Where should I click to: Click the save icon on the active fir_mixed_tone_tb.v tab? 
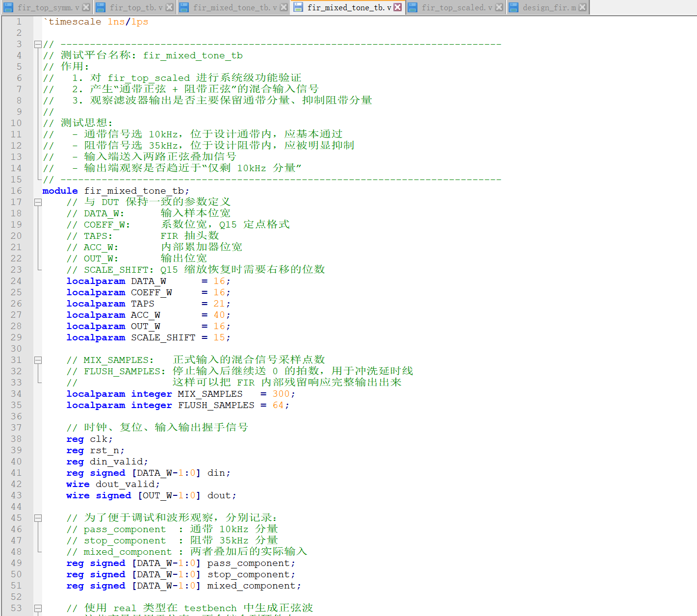(x=298, y=7)
